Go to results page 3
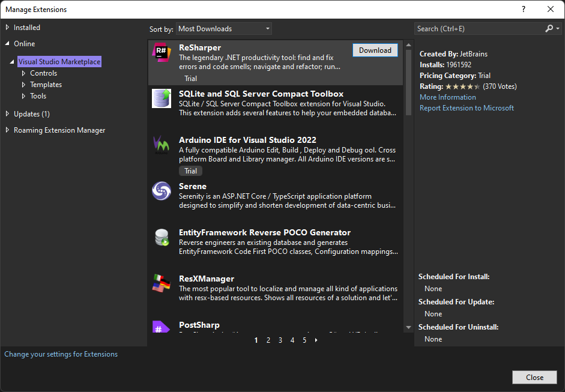This screenshot has width=565, height=392. 280,340
